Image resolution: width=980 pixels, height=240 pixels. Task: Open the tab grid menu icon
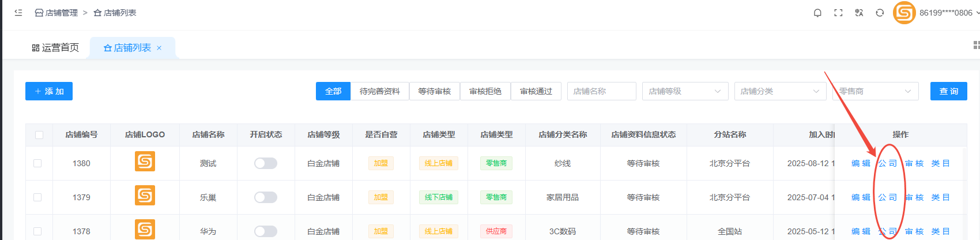pyautogui.click(x=976, y=45)
